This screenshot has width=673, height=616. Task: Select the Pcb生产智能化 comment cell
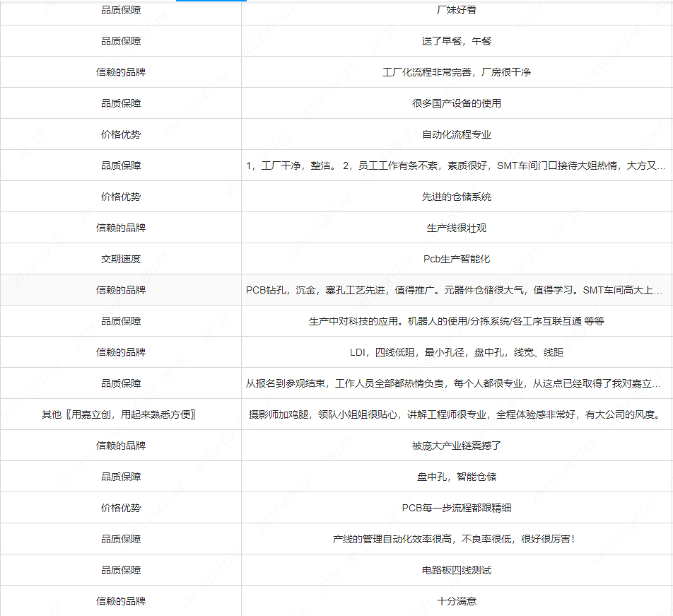click(456, 259)
